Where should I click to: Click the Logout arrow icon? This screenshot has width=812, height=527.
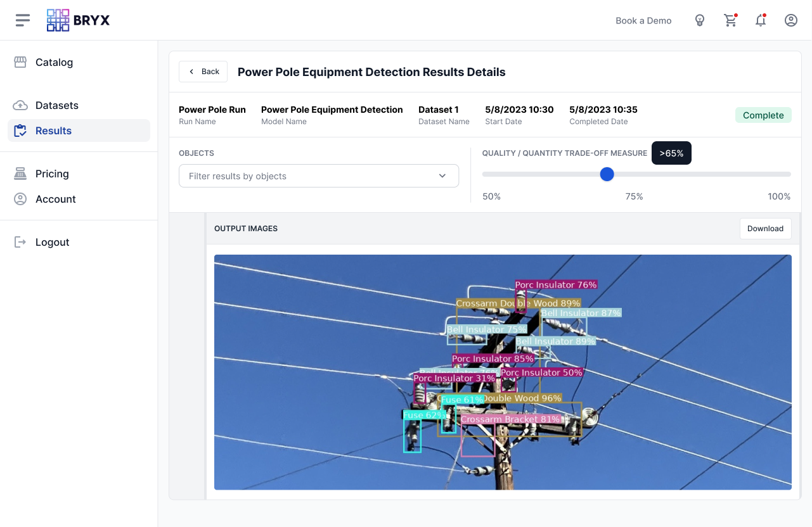[x=20, y=242]
